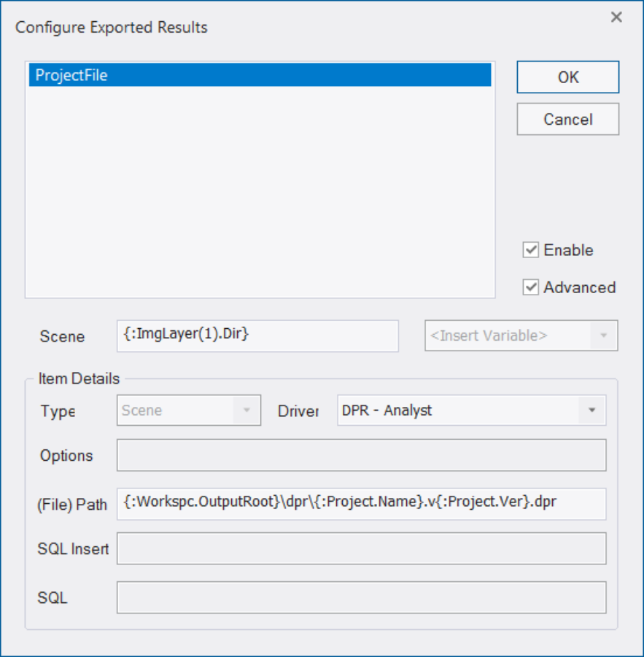Open the Insert Variable dropdown
Image resolution: width=644 pixels, height=657 pixels.
pyautogui.click(x=521, y=335)
